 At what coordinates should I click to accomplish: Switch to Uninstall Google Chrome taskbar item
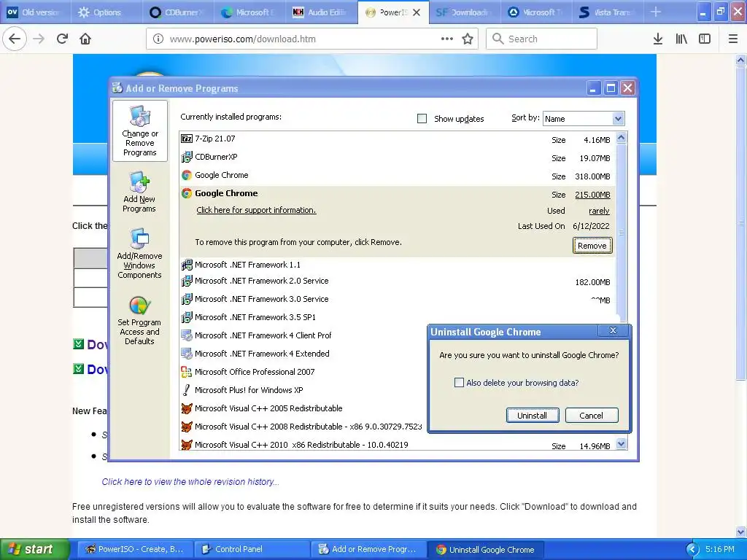point(485,550)
